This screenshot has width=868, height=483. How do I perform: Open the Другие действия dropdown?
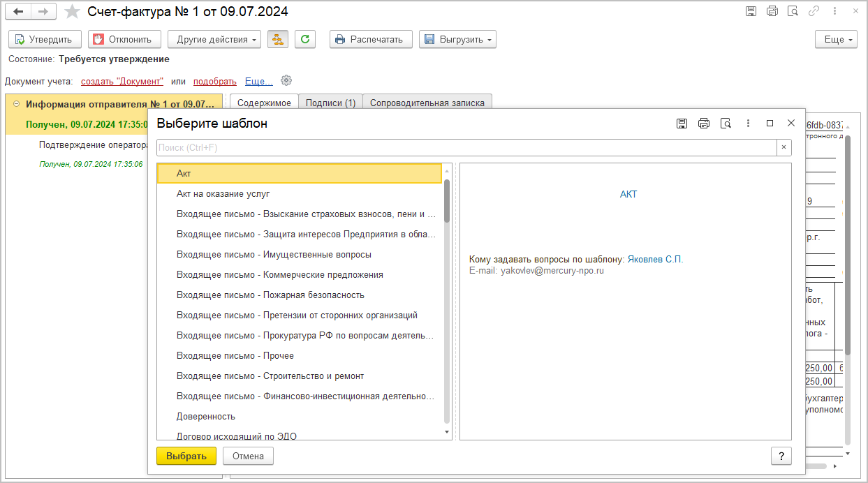tap(214, 40)
